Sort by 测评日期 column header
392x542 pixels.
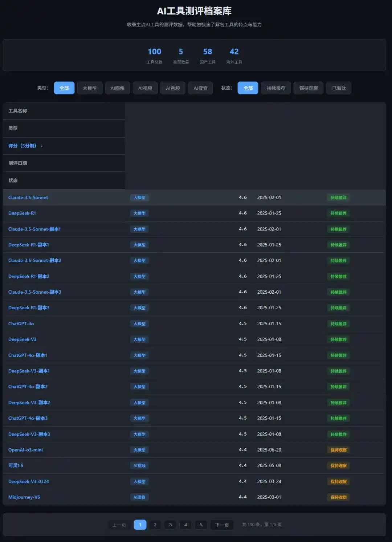[64, 163]
